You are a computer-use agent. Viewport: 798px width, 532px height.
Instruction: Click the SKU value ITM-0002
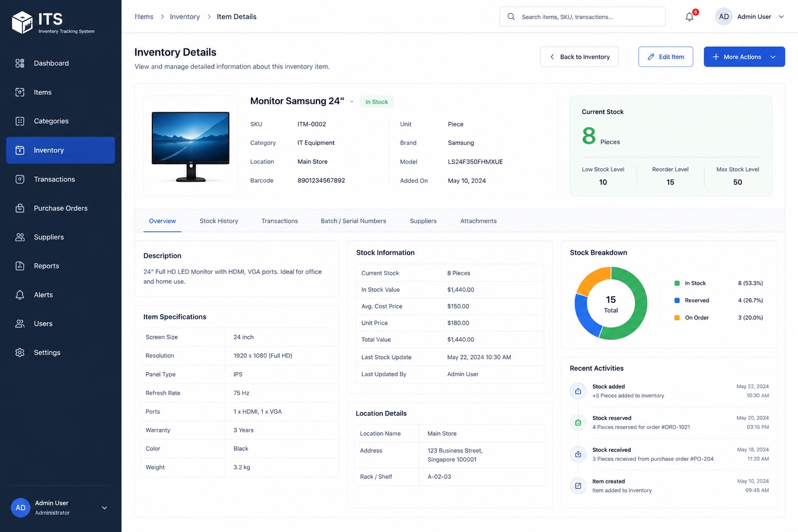[x=312, y=124]
